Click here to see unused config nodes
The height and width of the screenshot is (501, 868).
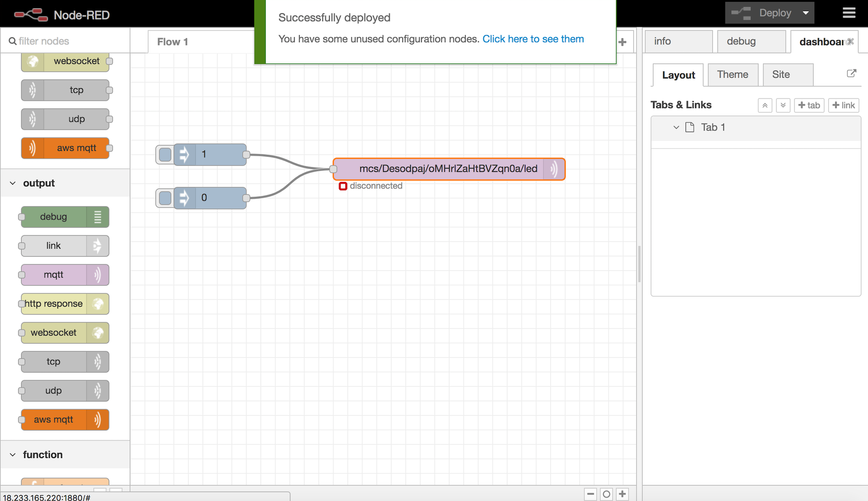coord(533,39)
